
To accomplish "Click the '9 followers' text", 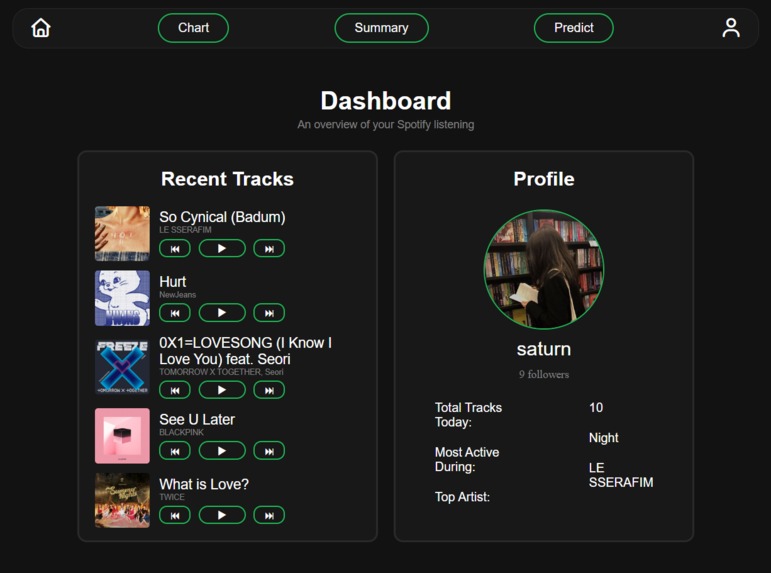I will (544, 374).
